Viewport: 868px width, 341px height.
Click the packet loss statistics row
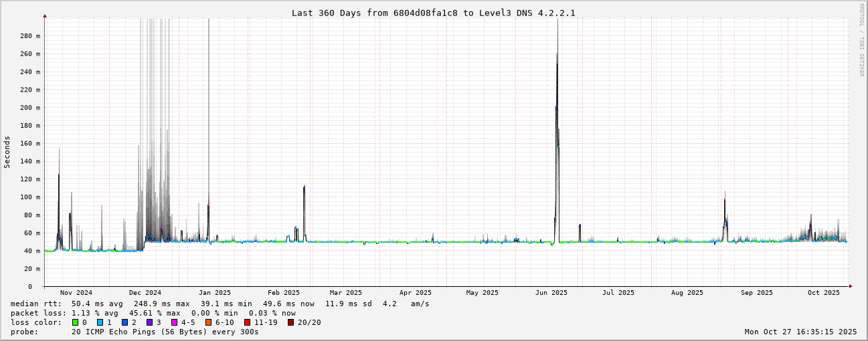click(x=153, y=313)
